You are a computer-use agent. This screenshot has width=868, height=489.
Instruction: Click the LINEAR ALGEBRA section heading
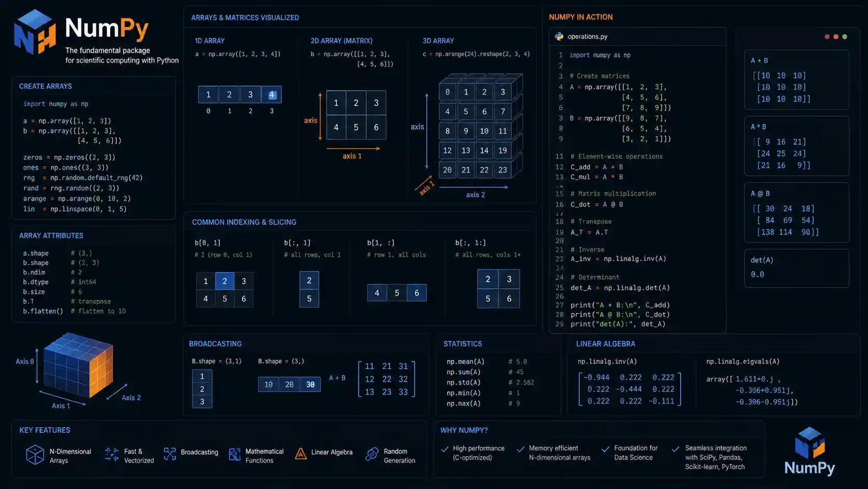coord(605,343)
